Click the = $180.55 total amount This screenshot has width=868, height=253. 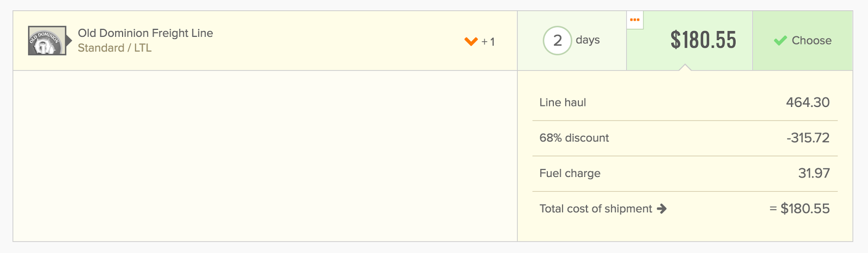pos(800,208)
